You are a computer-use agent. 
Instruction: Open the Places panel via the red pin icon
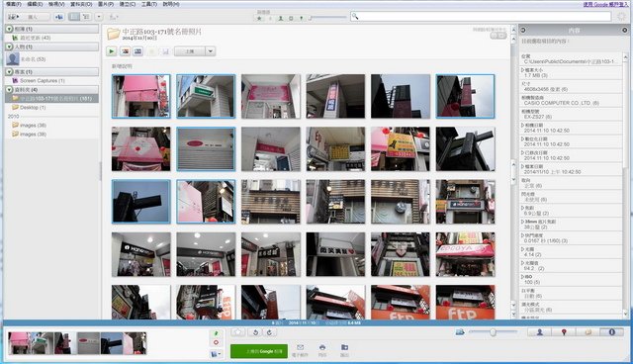564,332
